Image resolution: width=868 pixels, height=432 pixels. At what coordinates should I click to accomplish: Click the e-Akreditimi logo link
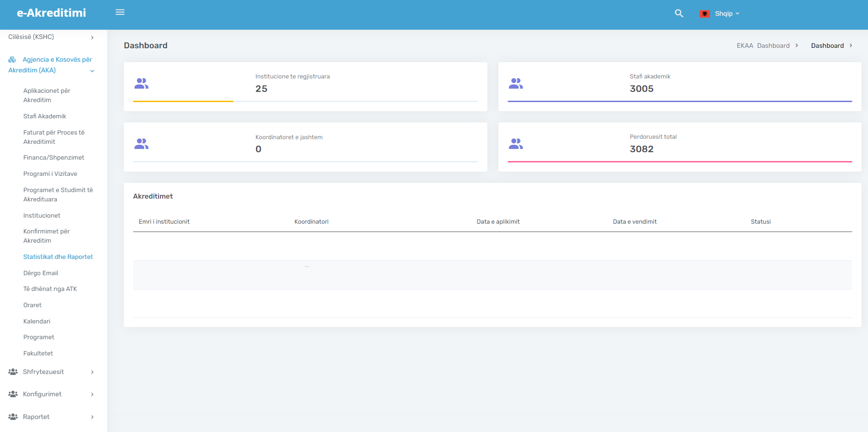pos(51,13)
